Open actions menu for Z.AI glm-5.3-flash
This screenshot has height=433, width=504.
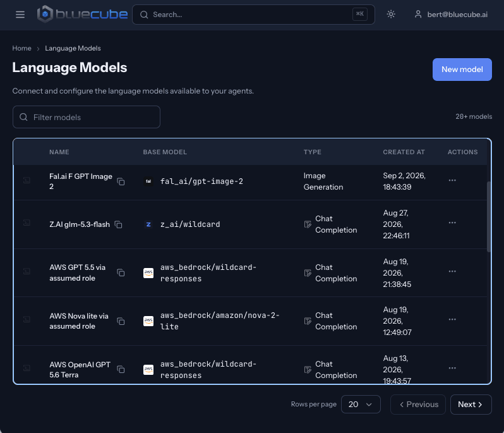pos(452,223)
